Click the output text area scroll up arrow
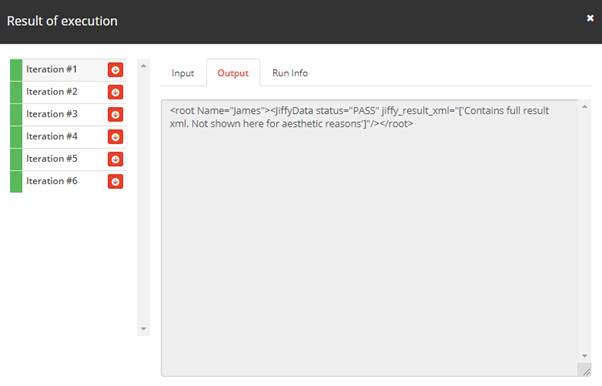This screenshot has width=602, height=386. coord(584,107)
